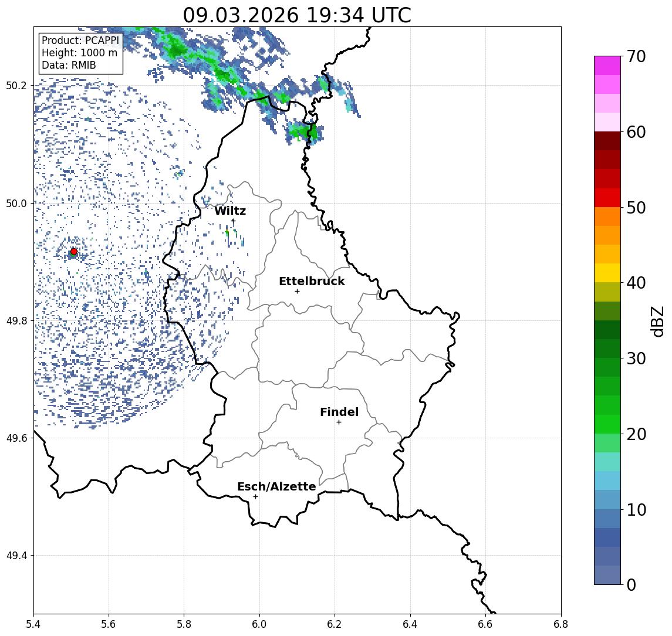Click the latitude label 49.8

(16, 320)
